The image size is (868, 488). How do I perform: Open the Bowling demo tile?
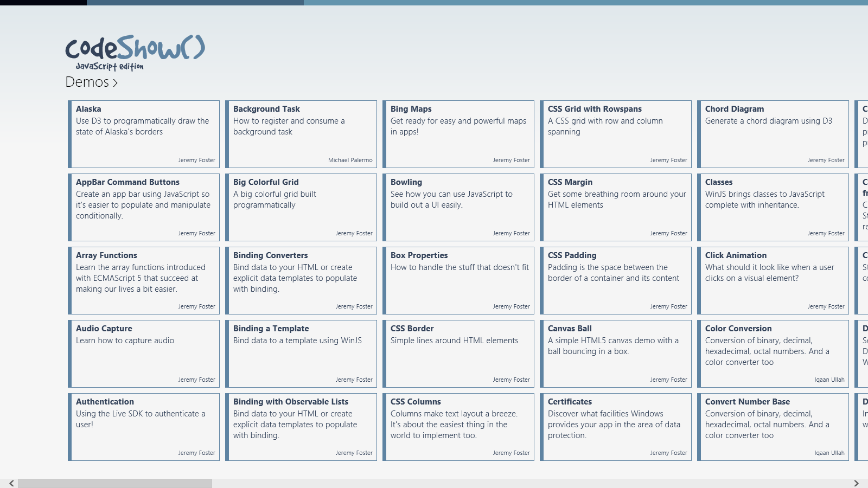point(458,207)
